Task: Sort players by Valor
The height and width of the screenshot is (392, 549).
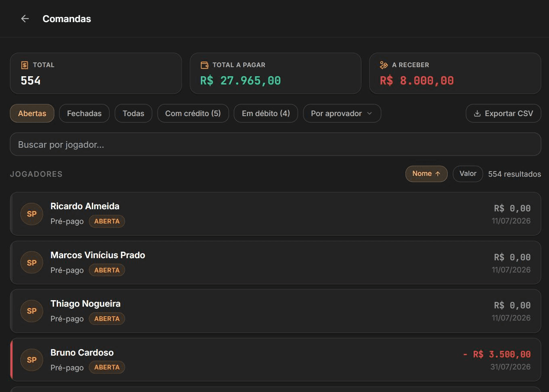Action: click(x=468, y=174)
